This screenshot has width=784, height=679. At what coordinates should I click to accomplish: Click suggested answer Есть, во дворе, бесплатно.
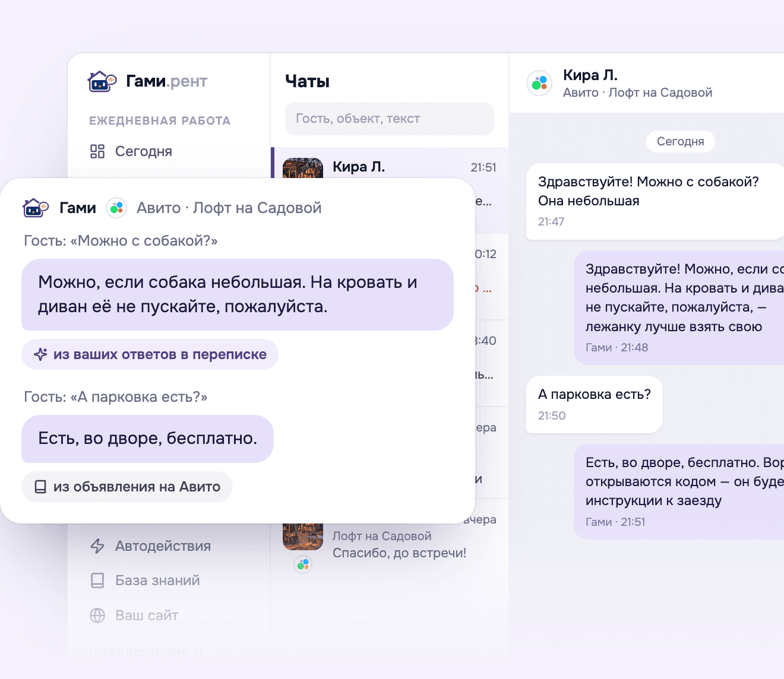click(x=147, y=439)
